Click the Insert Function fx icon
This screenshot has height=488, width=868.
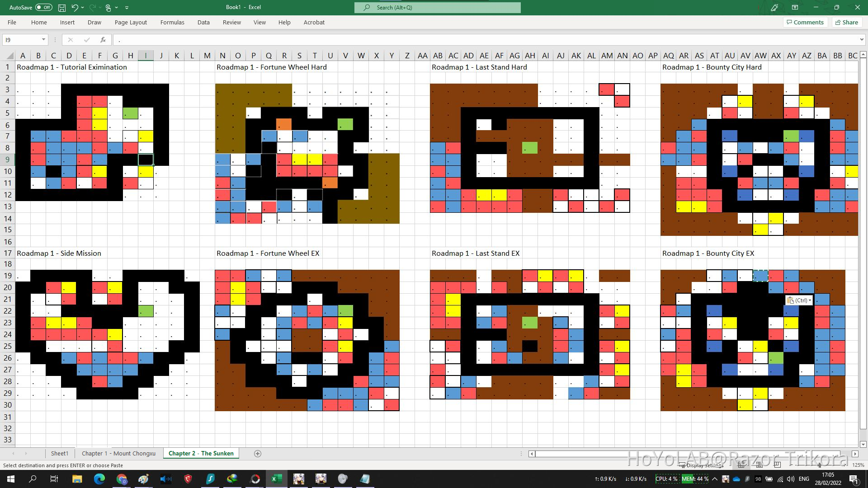[x=103, y=40]
